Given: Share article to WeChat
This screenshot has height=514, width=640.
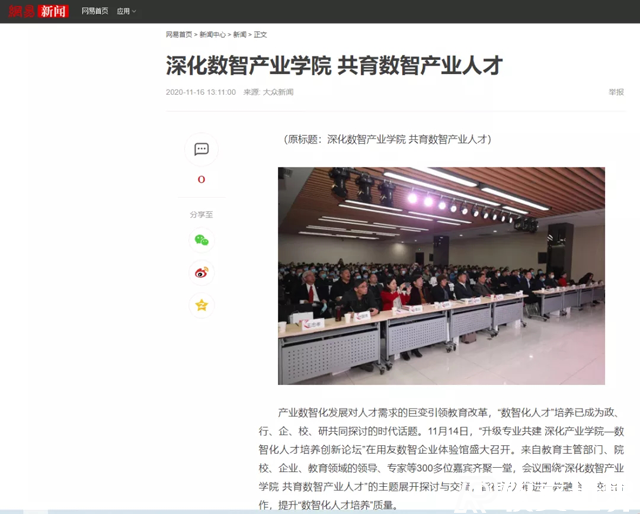Looking at the screenshot, I should [201, 240].
